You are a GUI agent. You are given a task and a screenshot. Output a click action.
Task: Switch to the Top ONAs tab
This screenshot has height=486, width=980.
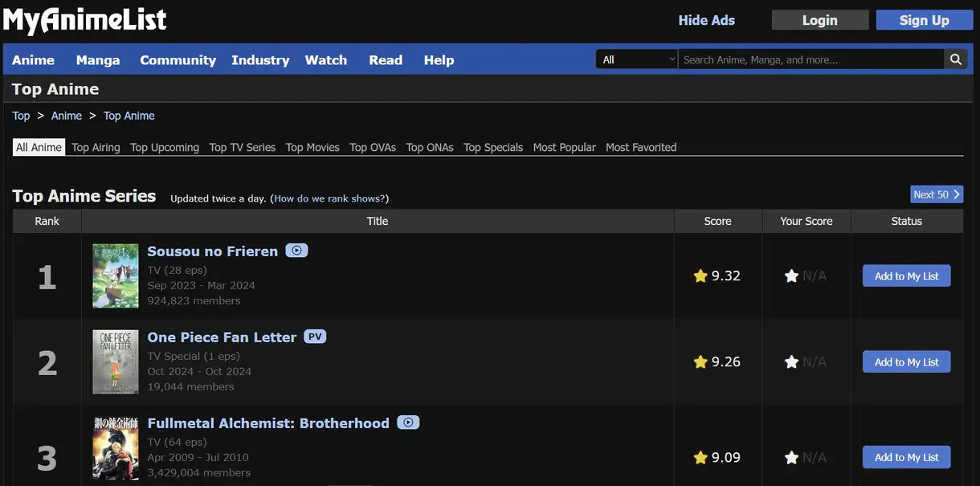pyautogui.click(x=430, y=147)
